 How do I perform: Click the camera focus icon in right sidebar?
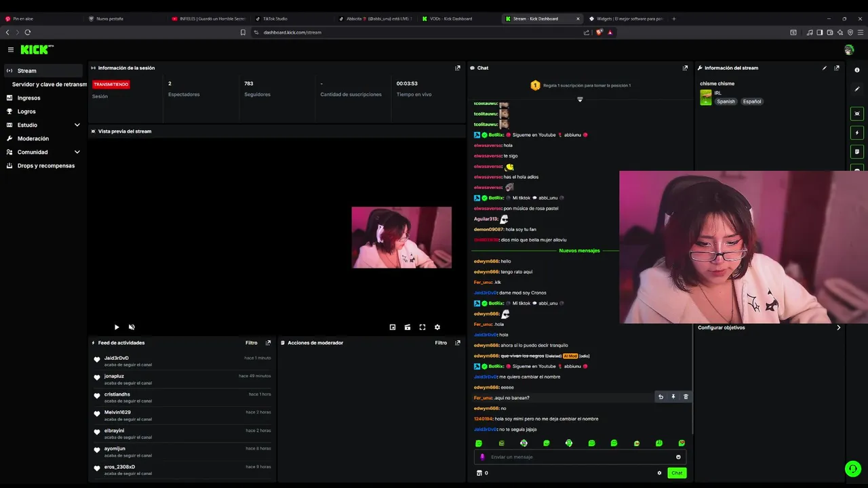pyautogui.click(x=857, y=114)
